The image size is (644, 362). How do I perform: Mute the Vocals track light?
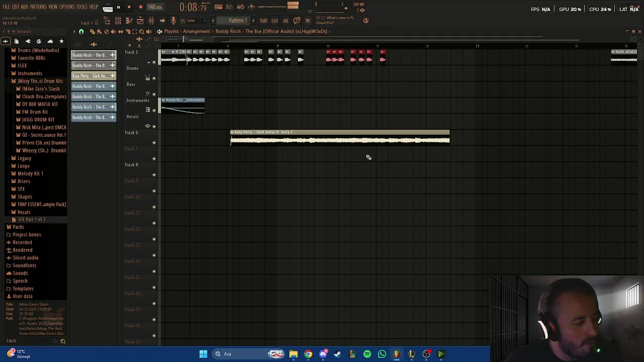[154, 127]
